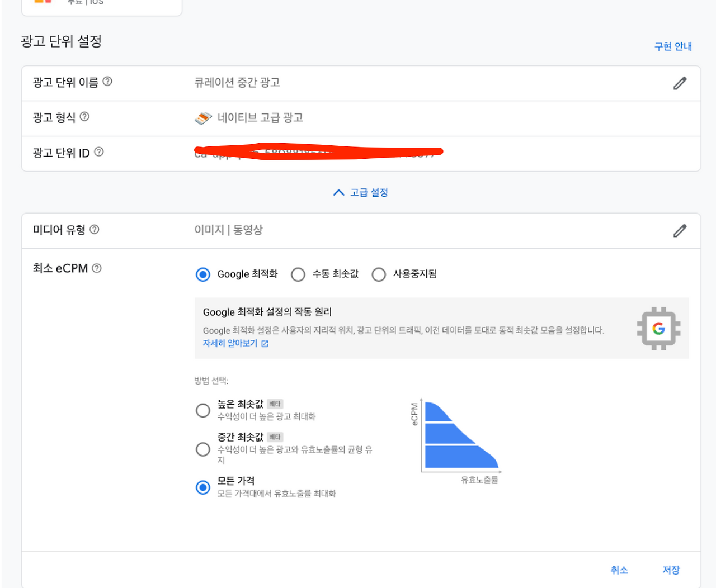Click the 저장 button to save settings
This screenshot has width=716, height=588.
coord(671,570)
